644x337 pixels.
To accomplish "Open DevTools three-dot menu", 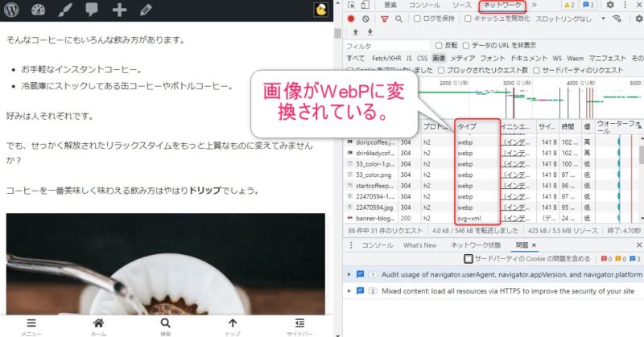I will (625, 5).
